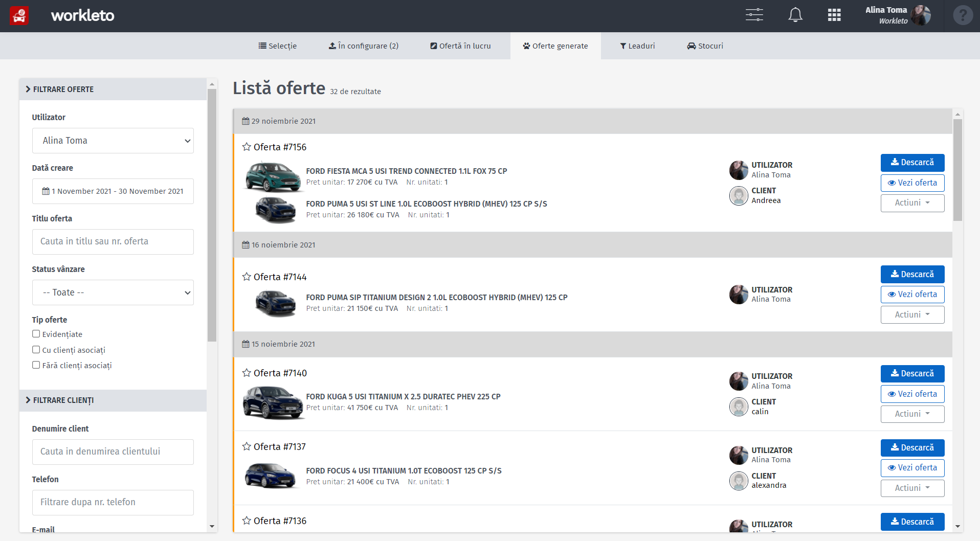View Oferta #7137 via Vezi oferta

click(x=912, y=468)
